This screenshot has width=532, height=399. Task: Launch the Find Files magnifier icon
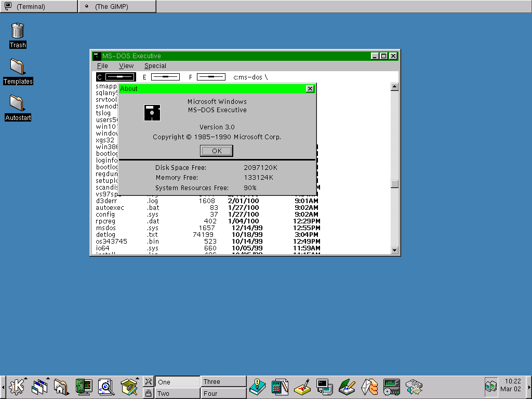pyautogui.click(x=106, y=387)
